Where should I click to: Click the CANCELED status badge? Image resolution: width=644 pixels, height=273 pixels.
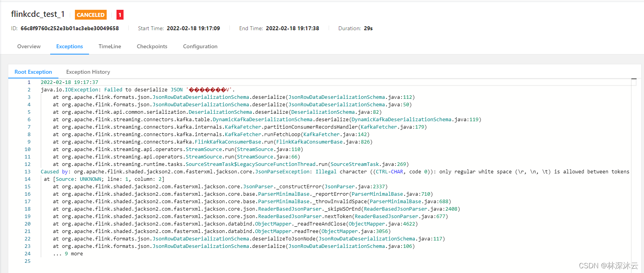coord(91,15)
